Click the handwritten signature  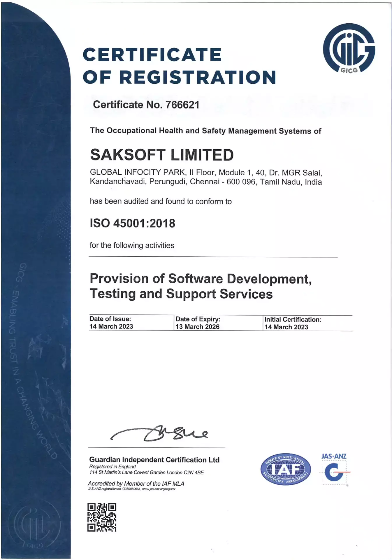(x=159, y=433)
